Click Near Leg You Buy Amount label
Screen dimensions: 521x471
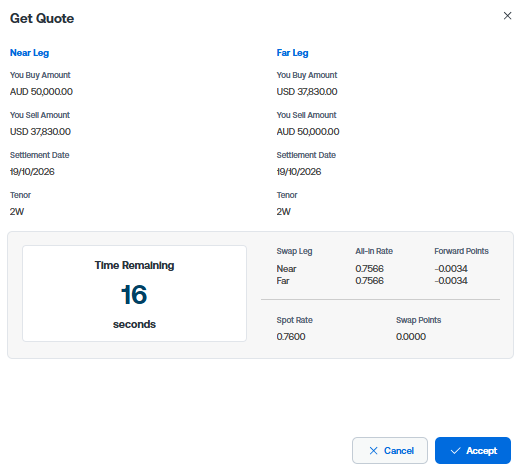click(40, 75)
